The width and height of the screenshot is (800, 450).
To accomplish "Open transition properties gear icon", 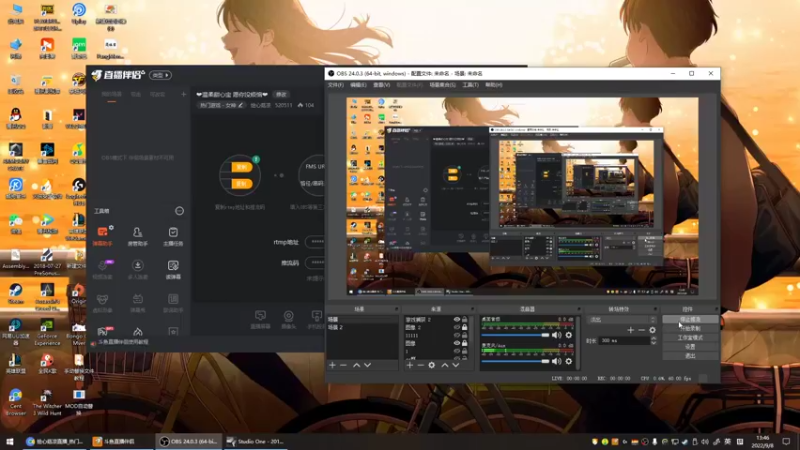I will [x=652, y=330].
